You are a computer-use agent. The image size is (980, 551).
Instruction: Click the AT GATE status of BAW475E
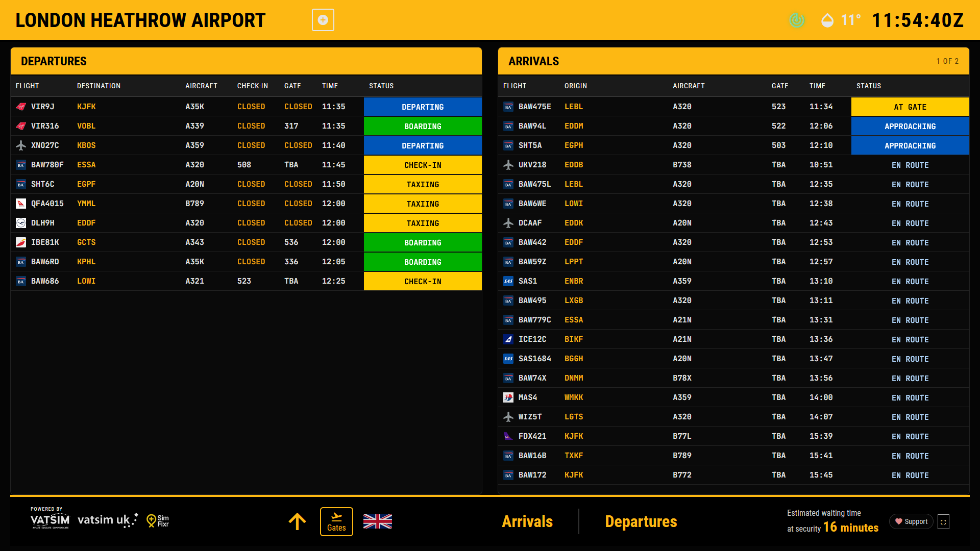click(x=910, y=107)
